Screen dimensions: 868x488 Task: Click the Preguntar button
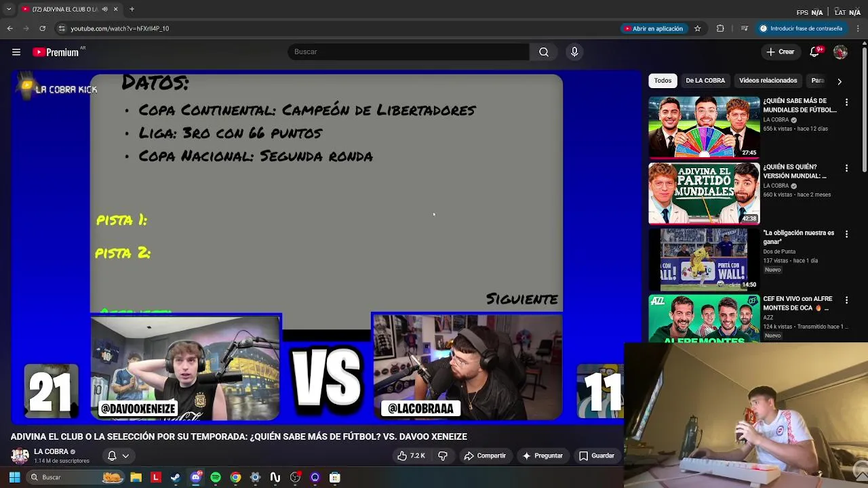tap(542, 456)
